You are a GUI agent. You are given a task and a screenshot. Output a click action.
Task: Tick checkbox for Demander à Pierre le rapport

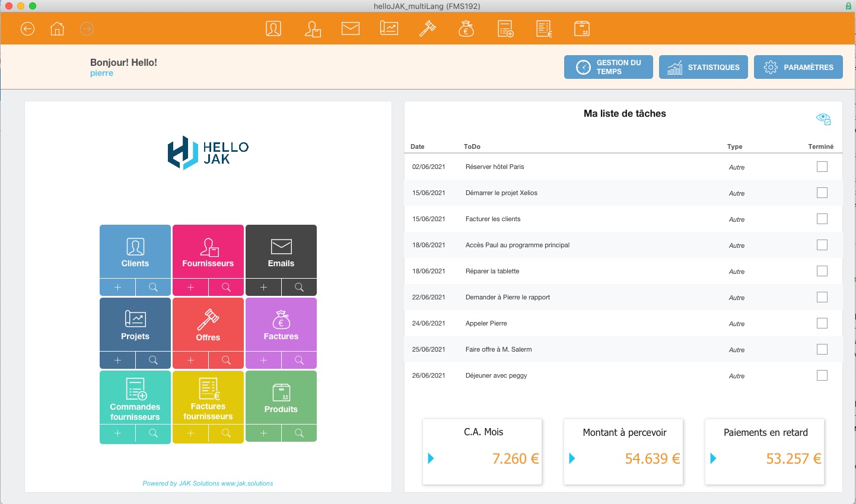822,297
